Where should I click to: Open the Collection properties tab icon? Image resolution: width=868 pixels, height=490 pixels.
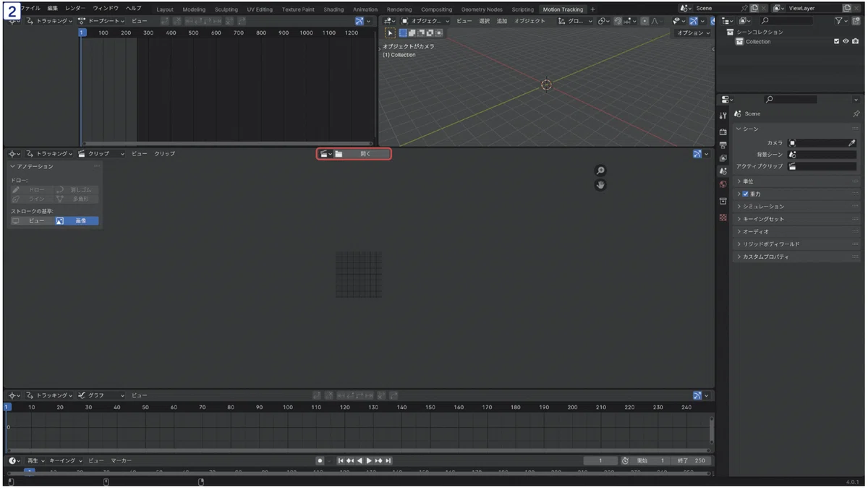(723, 201)
